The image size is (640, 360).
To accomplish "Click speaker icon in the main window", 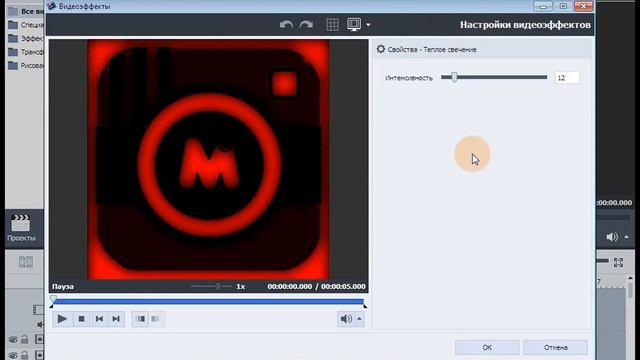I will pyautogui.click(x=612, y=237).
